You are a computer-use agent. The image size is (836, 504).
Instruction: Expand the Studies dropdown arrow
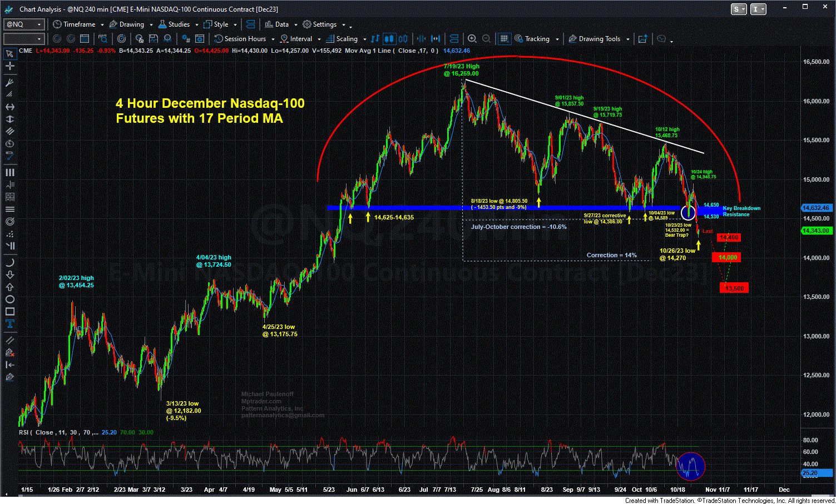coord(196,25)
